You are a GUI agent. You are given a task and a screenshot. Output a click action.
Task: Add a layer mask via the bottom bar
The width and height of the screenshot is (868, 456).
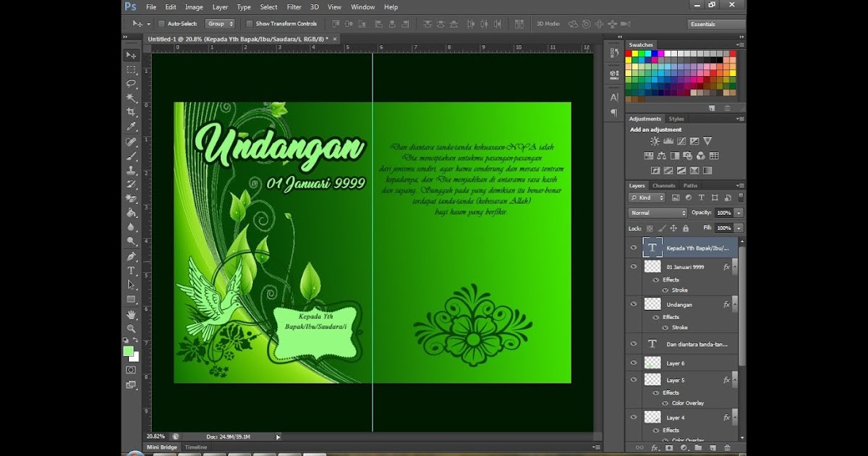click(x=668, y=448)
